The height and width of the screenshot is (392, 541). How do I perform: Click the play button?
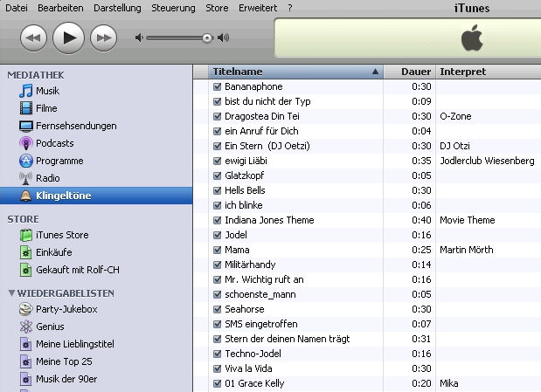(68, 38)
